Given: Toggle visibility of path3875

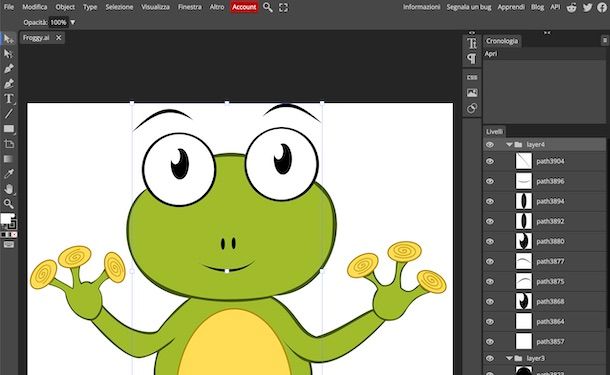Looking at the screenshot, I should click(x=490, y=282).
